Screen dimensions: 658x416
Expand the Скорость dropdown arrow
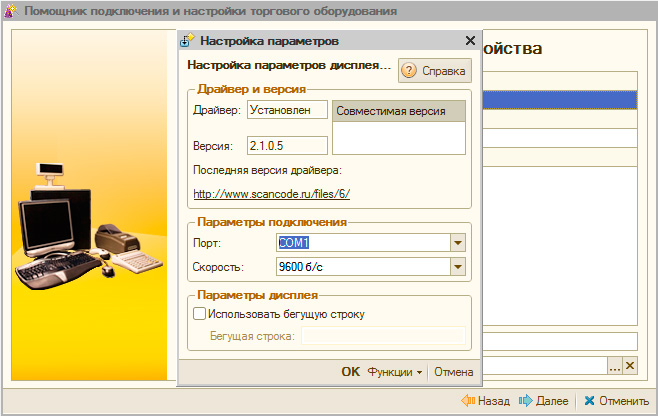pos(458,267)
